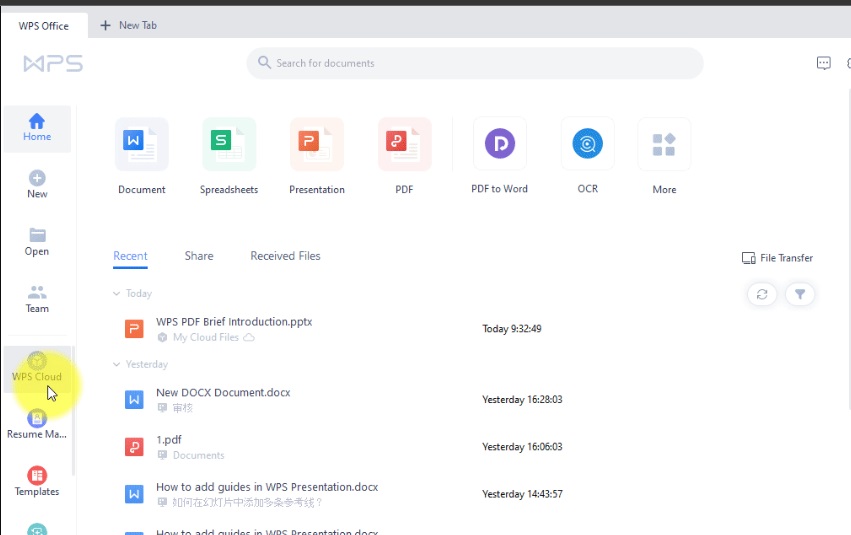
Task: Click the docx icon for New DOCX Document
Action: tap(134, 400)
